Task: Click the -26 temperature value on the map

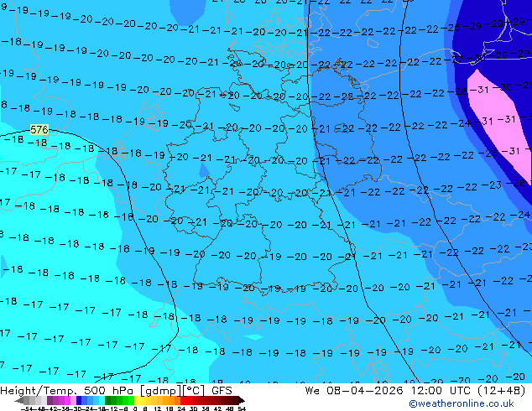Action: [x=488, y=153]
